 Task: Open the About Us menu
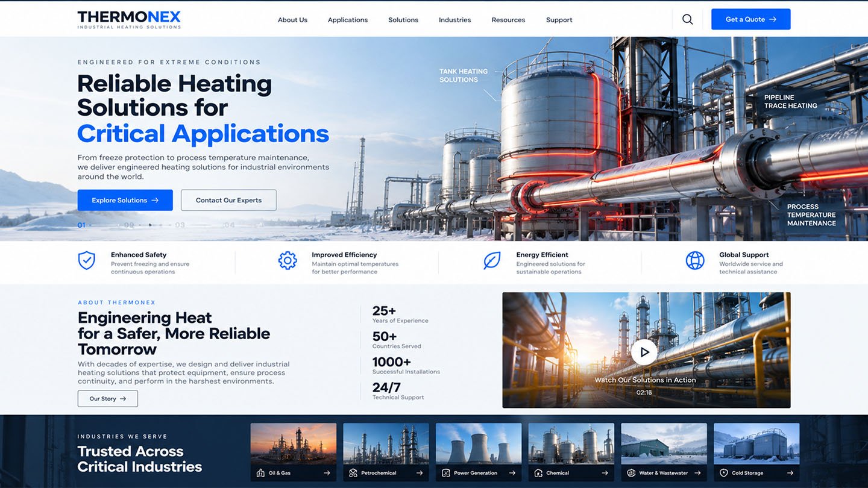click(x=292, y=20)
